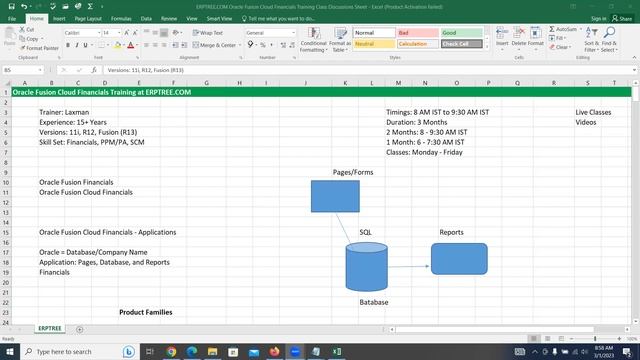Increase font size with the larger A icon
Image resolution: width=640 pixels, height=360 pixels.
coord(127,33)
